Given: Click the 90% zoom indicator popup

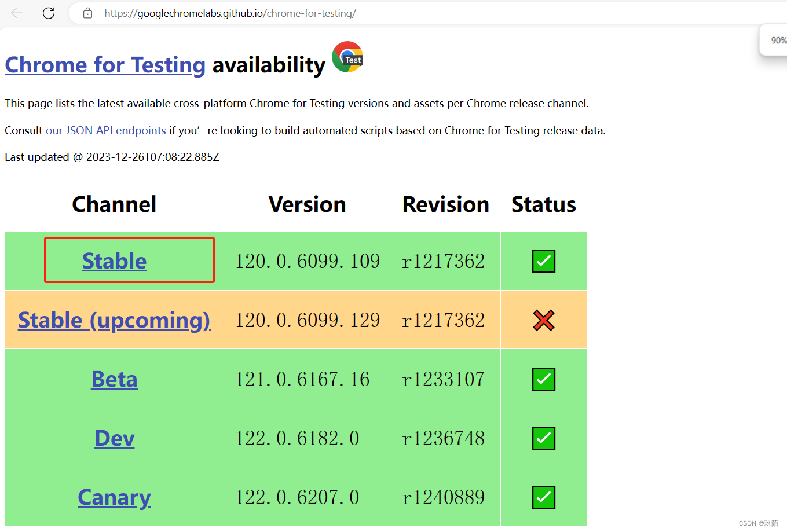Looking at the screenshot, I should 774,40.
